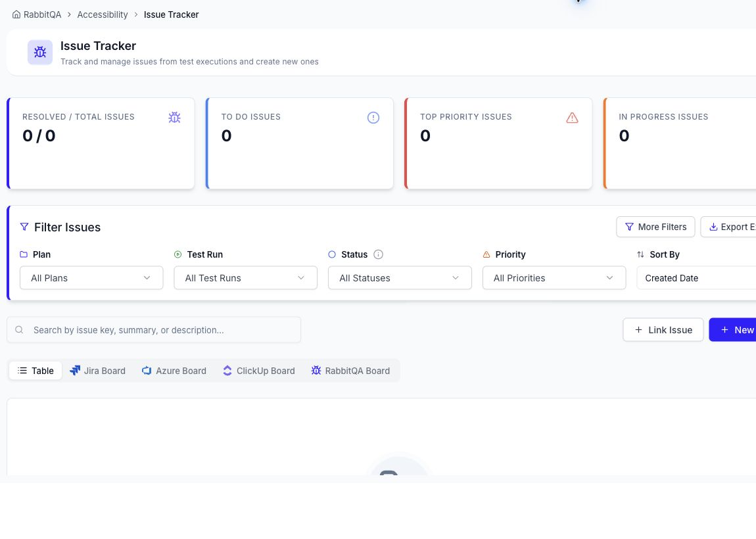This screenshot has width=756, height=539.
Task: Click the exclamation circle icon on To Do Issues card
Action: pyautogui.click(x=373, y=118)
